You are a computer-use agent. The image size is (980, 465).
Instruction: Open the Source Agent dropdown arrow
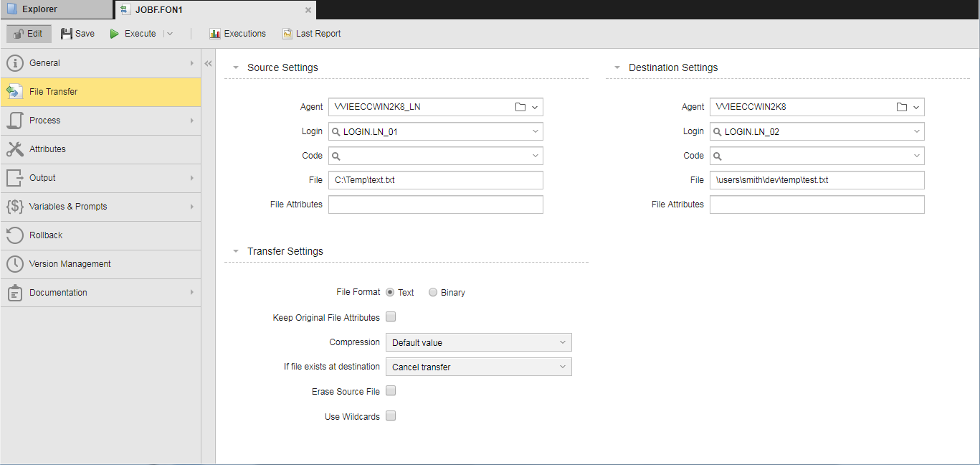[x=535, y=108]
